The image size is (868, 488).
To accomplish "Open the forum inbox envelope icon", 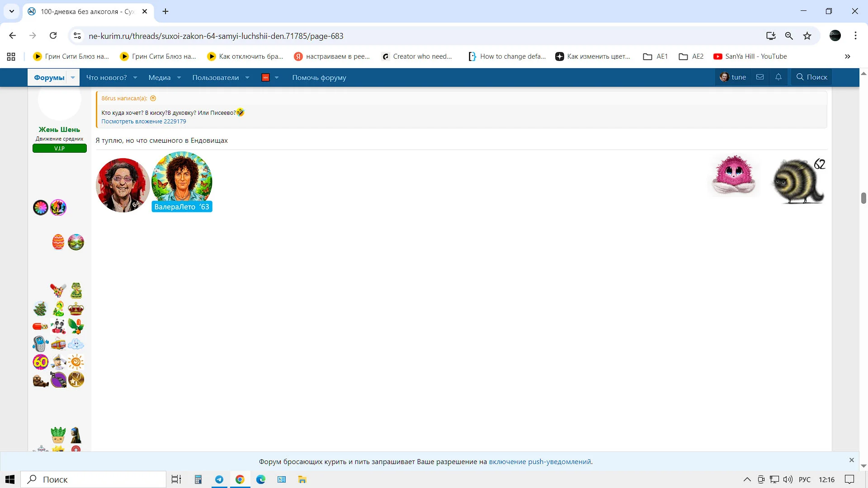I will [760, 77].
